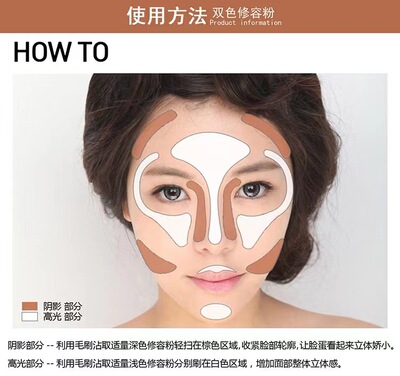Click the brown 阴影部分 legend swatch
Viewport: 400px width, 376px height.
[x=30, y=306]
